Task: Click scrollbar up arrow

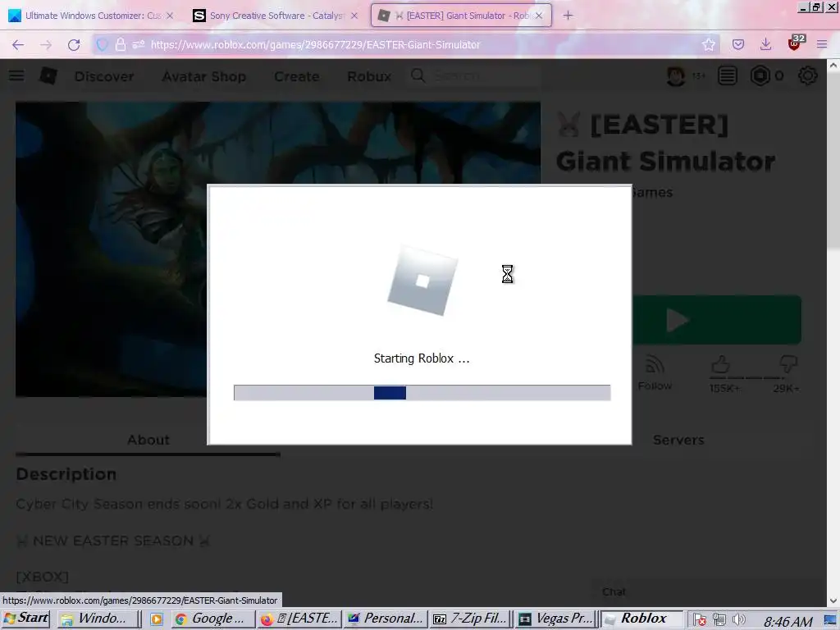Action: 833,66
